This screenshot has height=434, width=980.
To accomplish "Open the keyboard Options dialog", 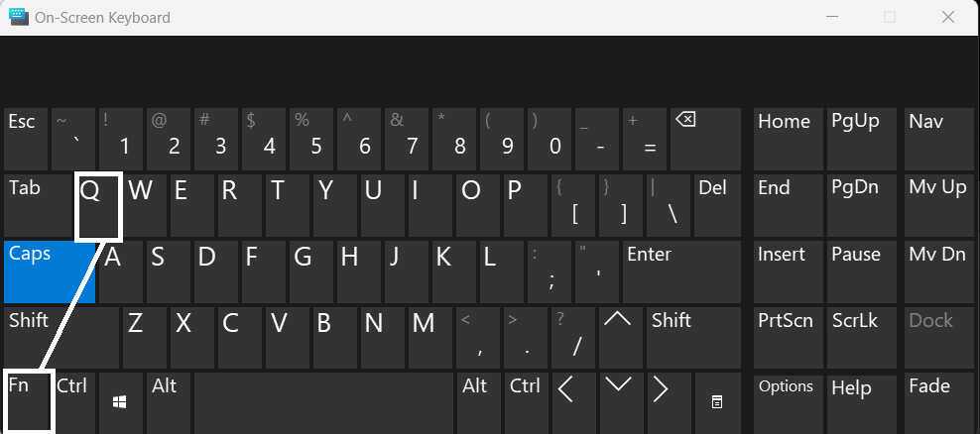I will click(x=789, y=402).
